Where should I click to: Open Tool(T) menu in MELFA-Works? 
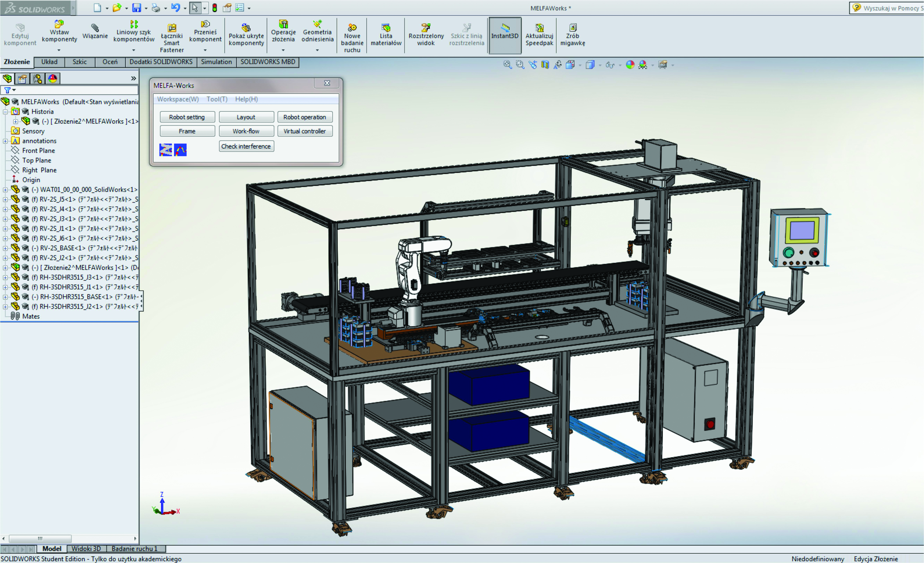217,99
